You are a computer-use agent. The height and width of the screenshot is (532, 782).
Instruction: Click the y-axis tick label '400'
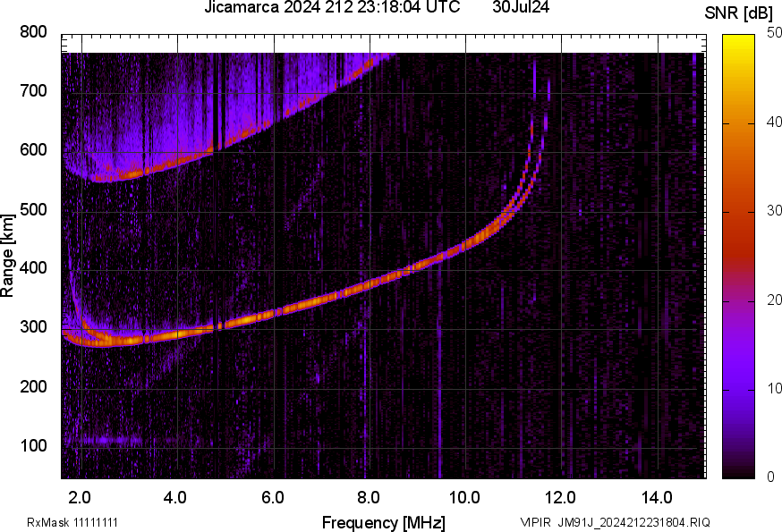tap(33, 267)
